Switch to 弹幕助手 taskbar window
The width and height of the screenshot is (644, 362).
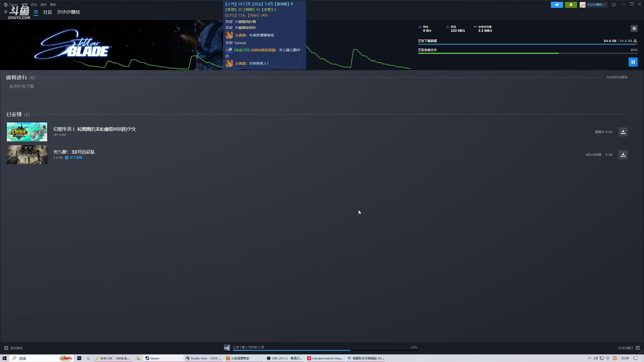[366, 358]
